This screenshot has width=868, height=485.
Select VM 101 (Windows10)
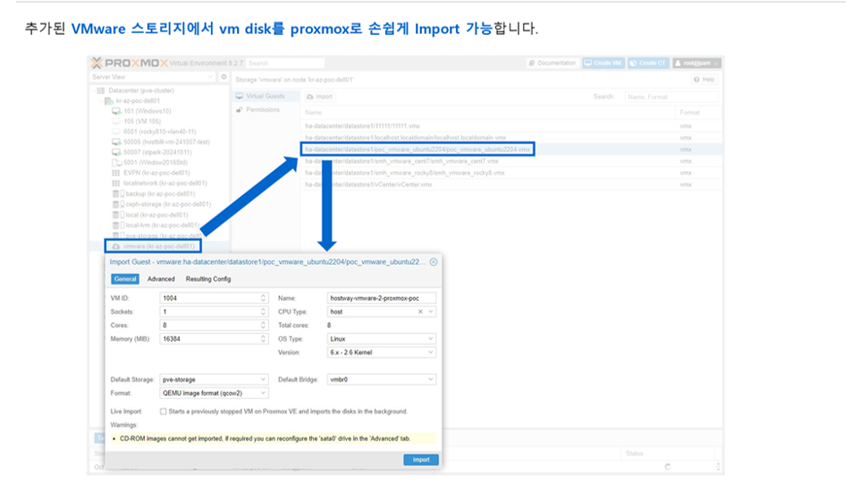147,111
